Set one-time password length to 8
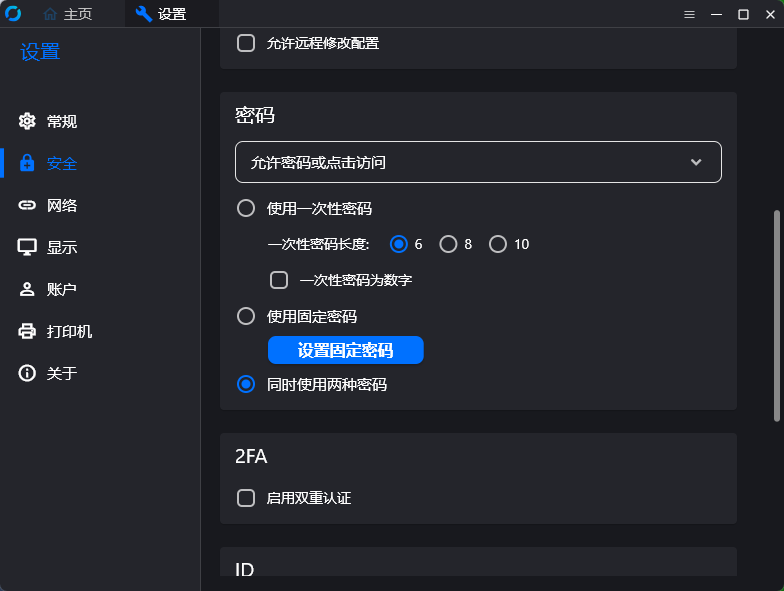The image size is (784, 591). coord(448,244)
